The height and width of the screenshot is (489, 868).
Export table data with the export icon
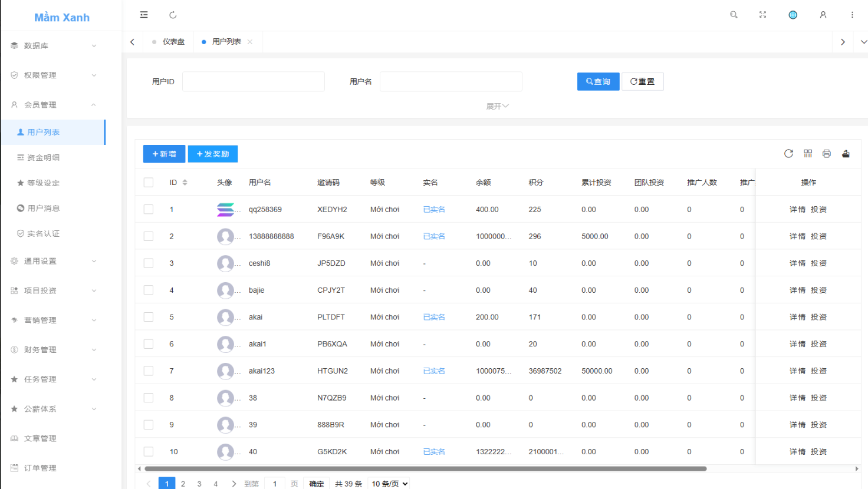(846, 153)
